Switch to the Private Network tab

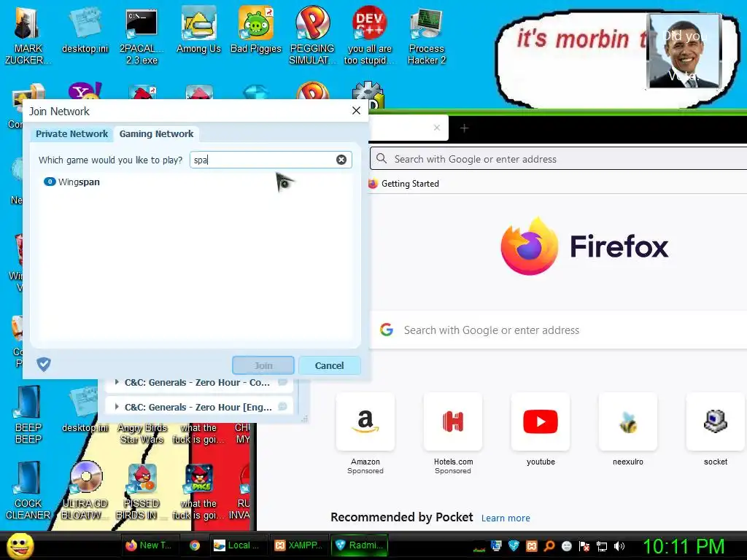click(72, 134)
